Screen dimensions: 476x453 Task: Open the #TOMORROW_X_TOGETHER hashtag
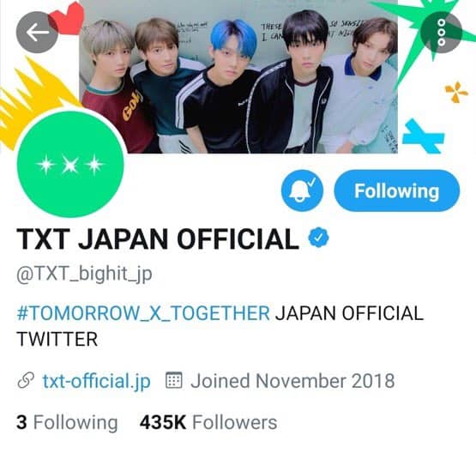point(143,313)
